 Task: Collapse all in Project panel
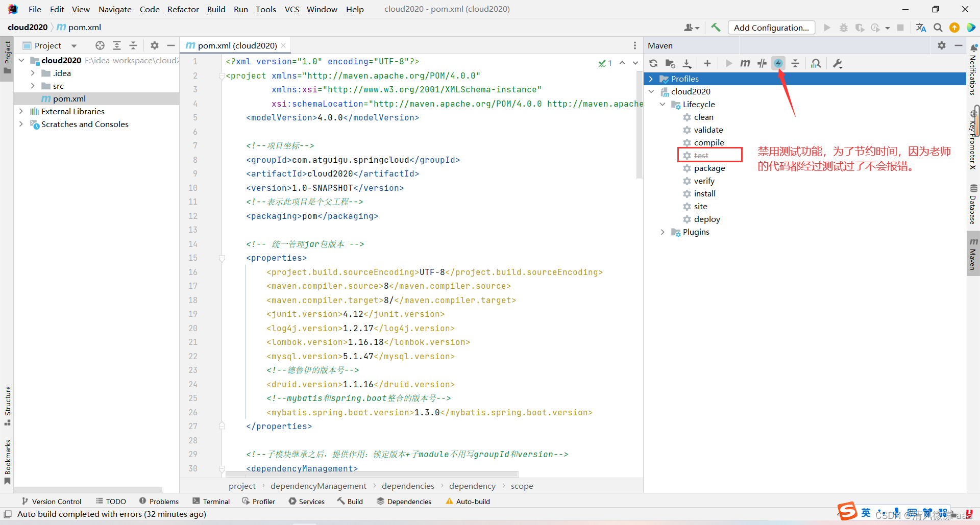(x=133, y=45)
